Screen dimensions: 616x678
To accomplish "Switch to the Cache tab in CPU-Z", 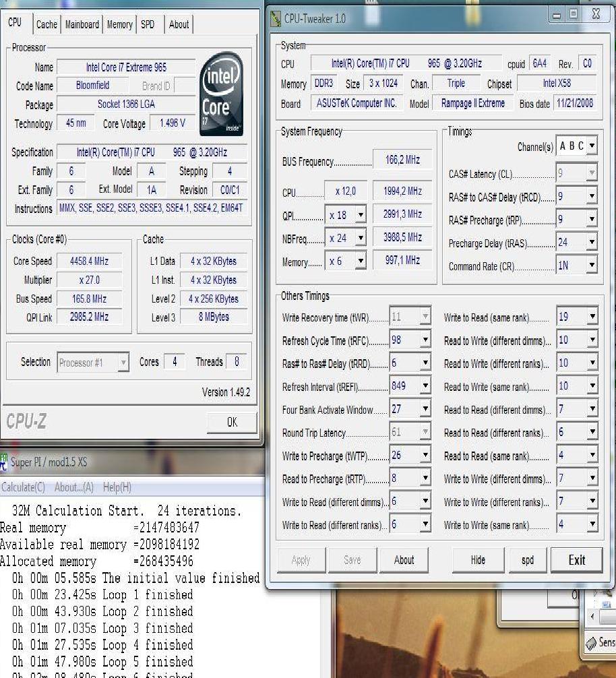I will click(x=47, y=25).
